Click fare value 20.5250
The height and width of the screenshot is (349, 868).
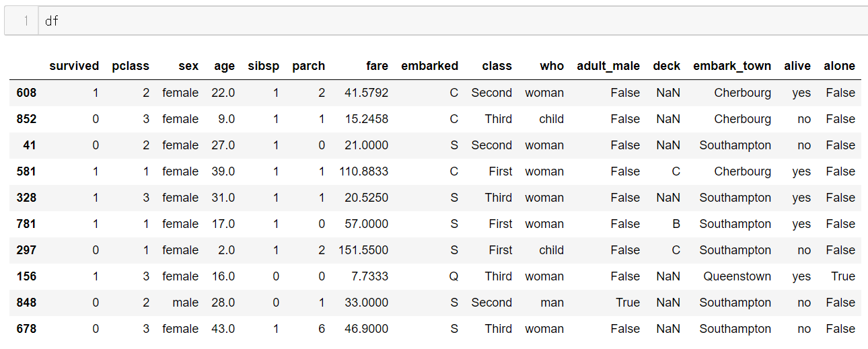click(367, 198)
